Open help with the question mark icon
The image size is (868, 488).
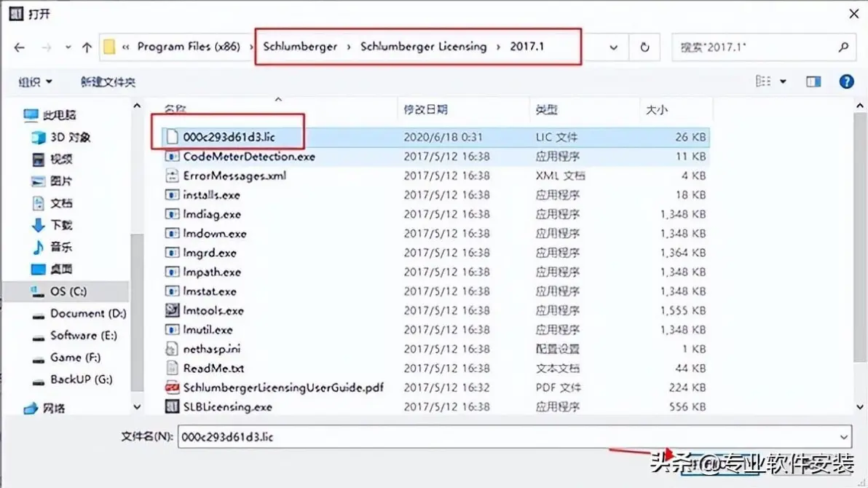click(x=846, y=82)
